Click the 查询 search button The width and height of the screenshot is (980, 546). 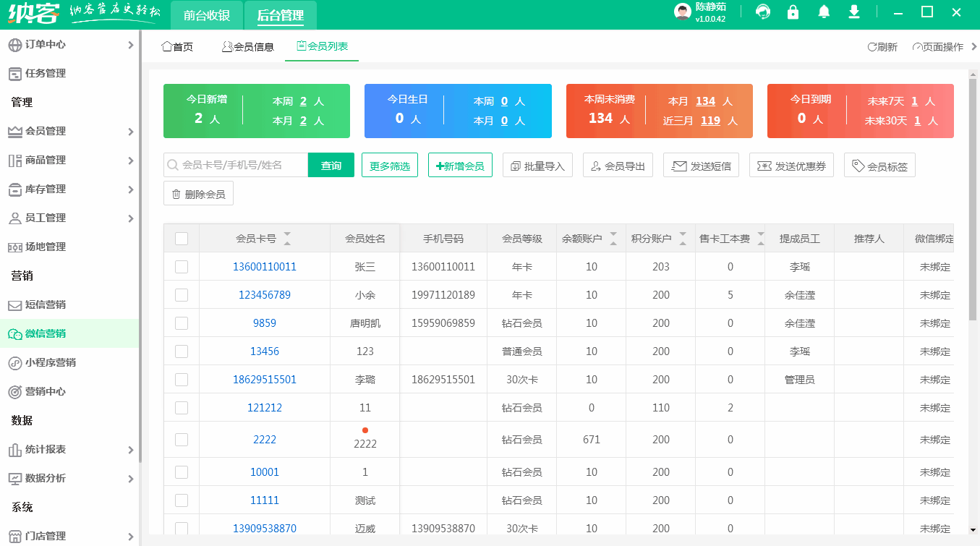[331, 165]
